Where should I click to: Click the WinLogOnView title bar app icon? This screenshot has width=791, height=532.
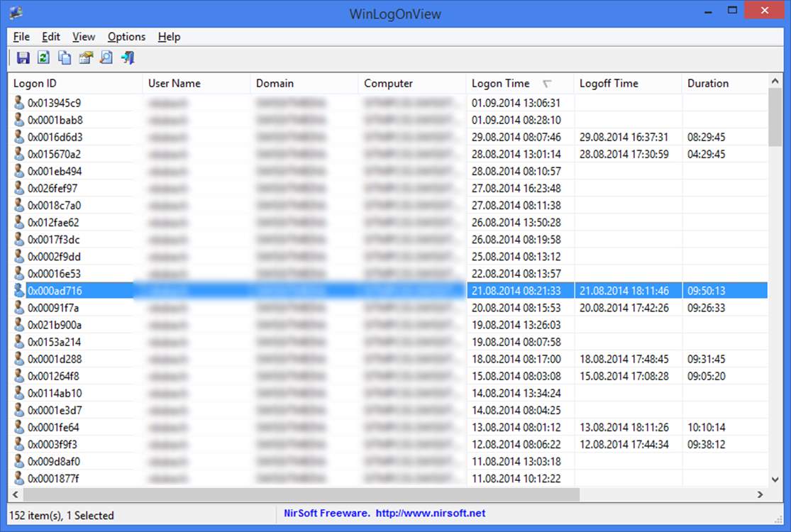[16, 13]
